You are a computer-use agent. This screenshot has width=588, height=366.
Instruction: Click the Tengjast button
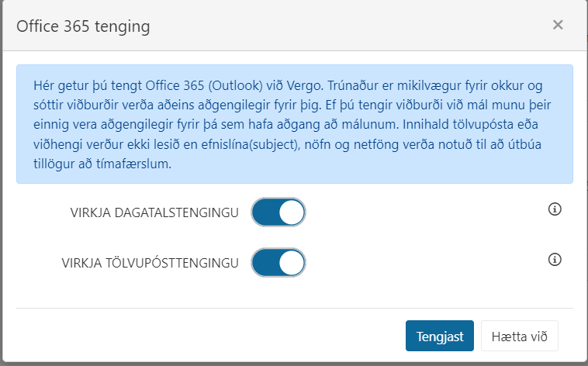(x=440, y=336)
